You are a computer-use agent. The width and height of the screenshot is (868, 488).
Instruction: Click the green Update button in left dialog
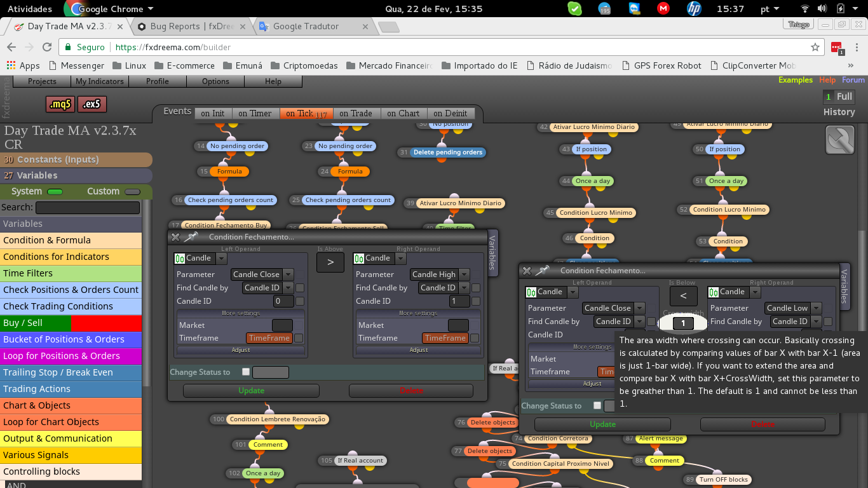point(251,390)
